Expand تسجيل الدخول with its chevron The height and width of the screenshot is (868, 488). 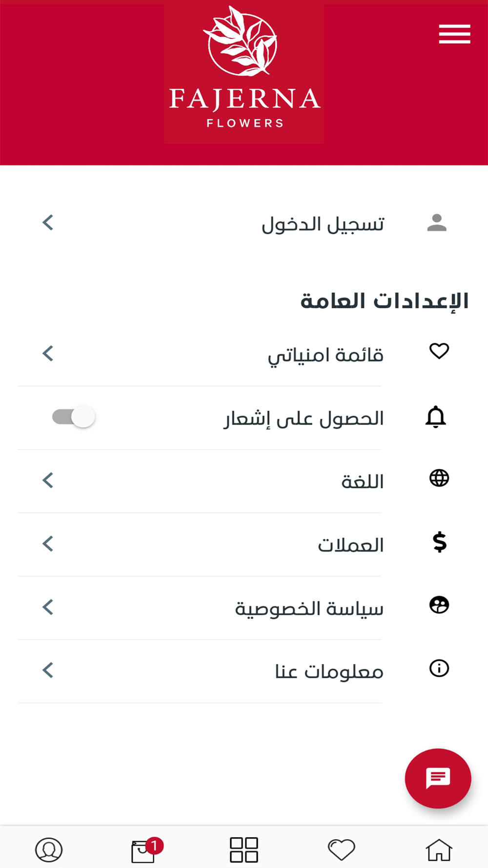[48, 223]
